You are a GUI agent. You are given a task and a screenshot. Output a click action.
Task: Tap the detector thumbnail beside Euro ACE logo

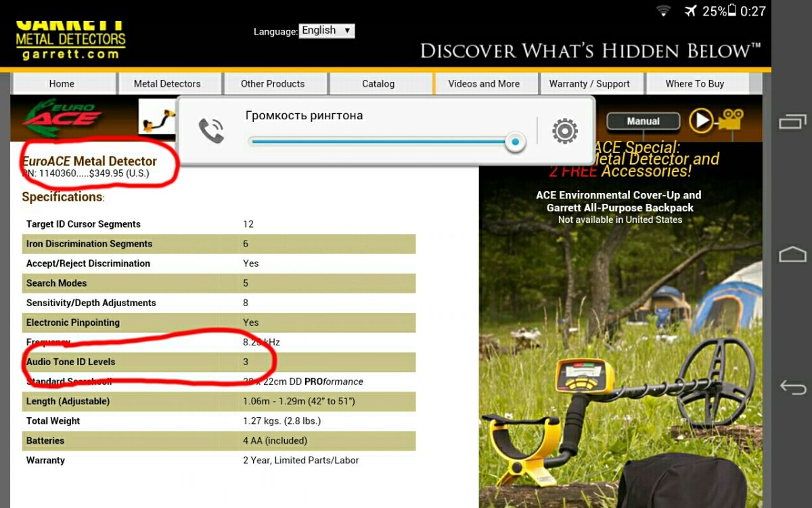coord(157,117)
